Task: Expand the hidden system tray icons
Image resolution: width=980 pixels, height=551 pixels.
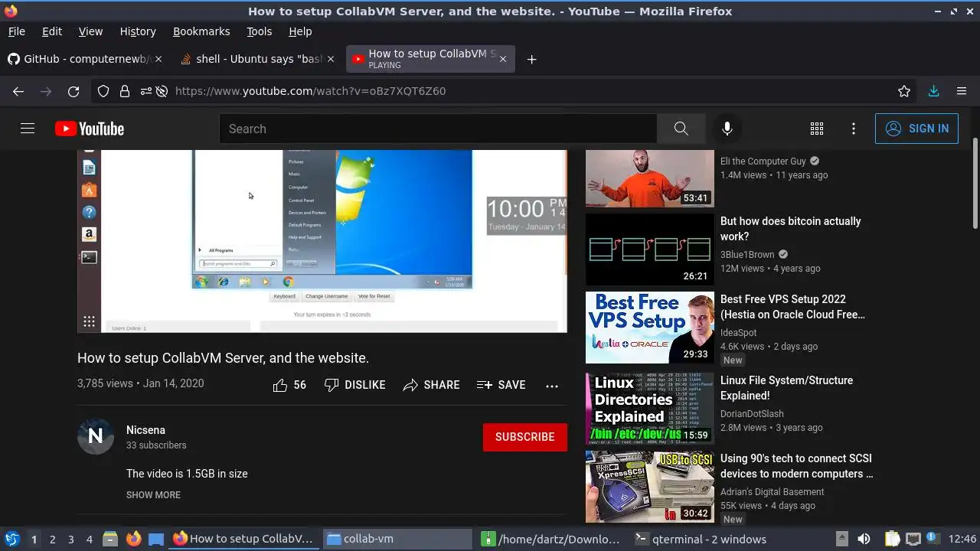Action: coord(841,539)
